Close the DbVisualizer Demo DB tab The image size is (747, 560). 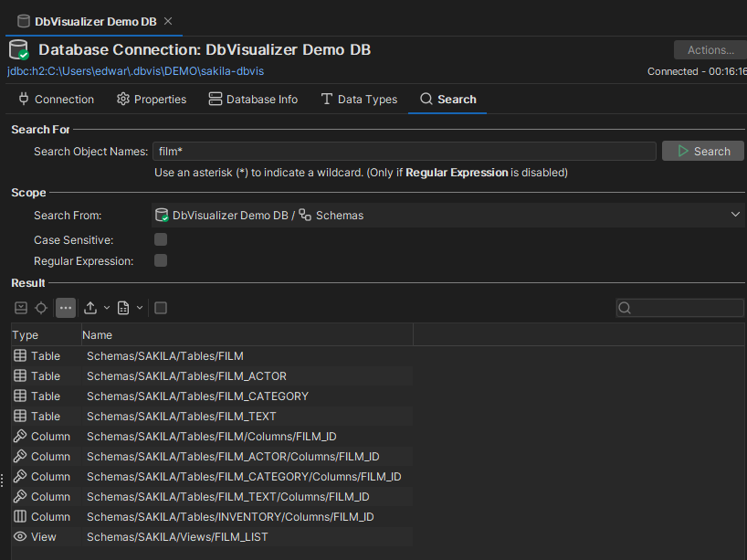click(168, 21)
